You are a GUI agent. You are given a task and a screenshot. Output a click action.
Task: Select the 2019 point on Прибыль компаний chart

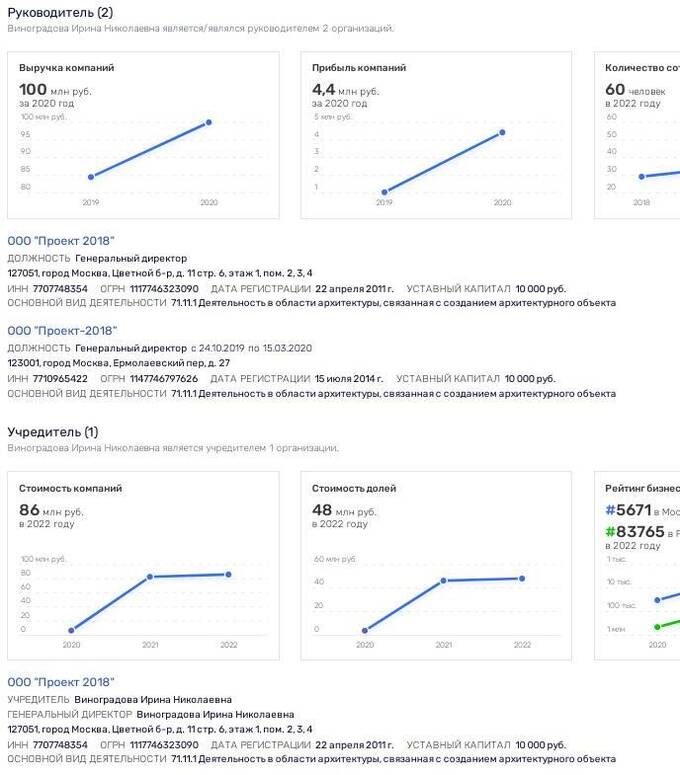click(x=384, y=192)
